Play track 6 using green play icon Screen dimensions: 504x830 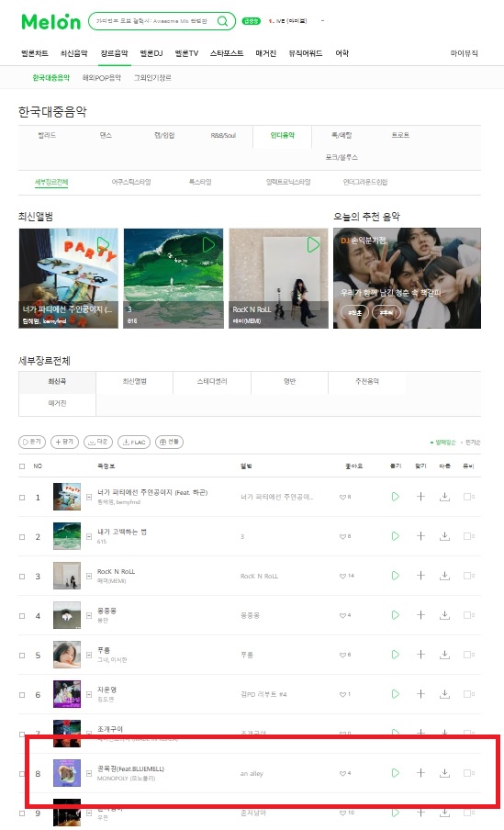395,694
